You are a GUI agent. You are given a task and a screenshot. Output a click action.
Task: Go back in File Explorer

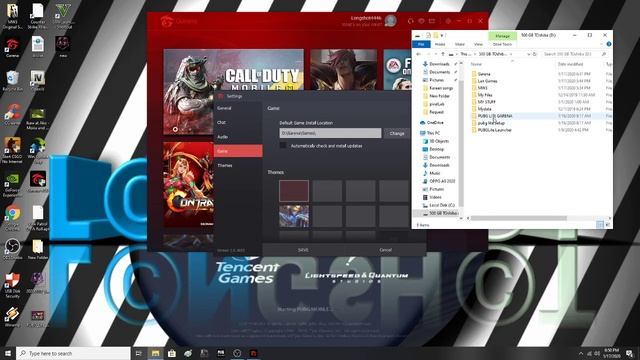[418, 54]
